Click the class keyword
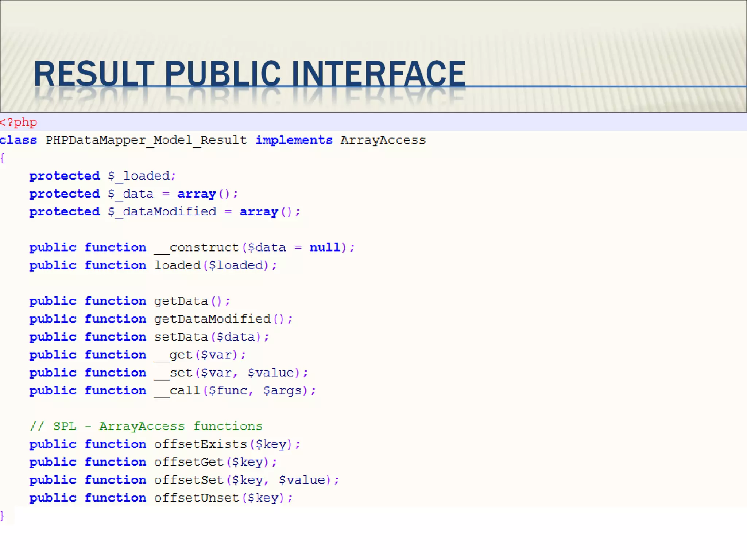 click(19, 140)
